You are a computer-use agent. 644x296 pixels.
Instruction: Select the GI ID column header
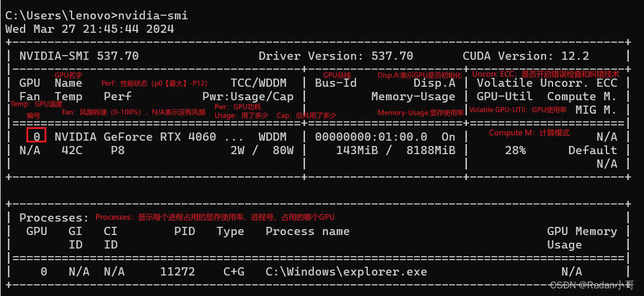pyautogui.click(x=75, y=238)
